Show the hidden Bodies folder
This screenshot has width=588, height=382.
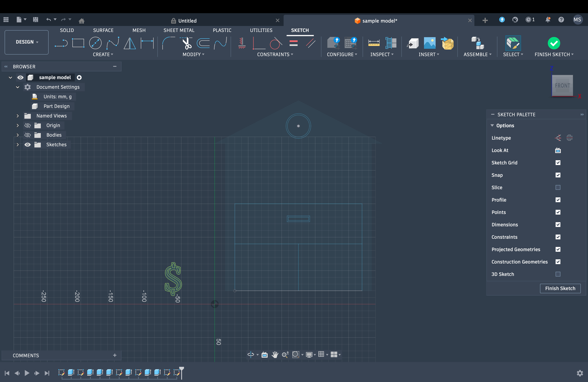click(x=28, y=135)
